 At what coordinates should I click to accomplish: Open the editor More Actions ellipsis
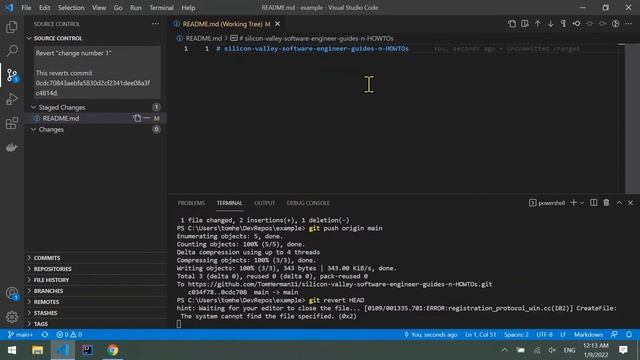point(629,24)
